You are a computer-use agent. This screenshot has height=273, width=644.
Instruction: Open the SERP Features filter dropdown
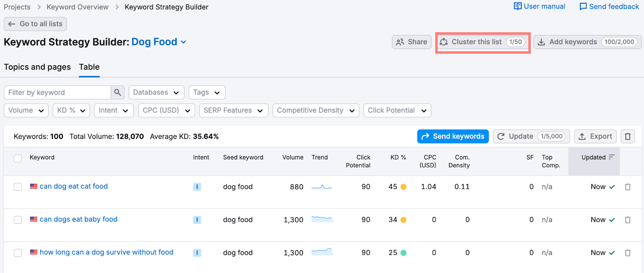pos(233,110)
